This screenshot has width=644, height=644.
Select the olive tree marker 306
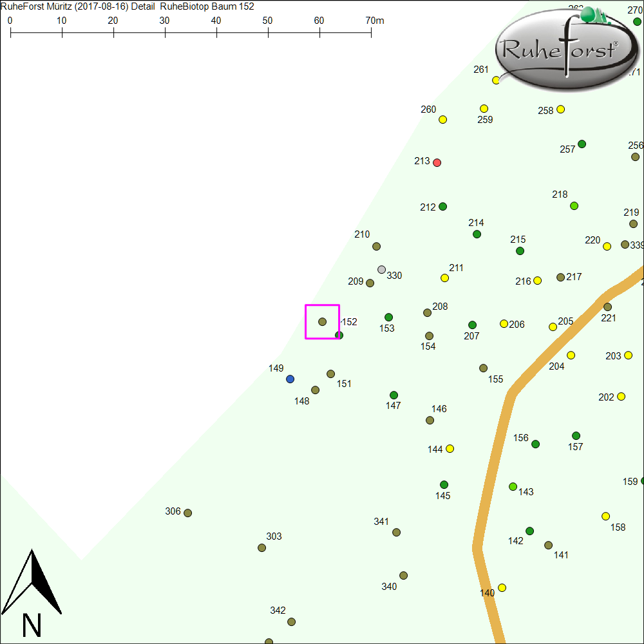(188, 513)
